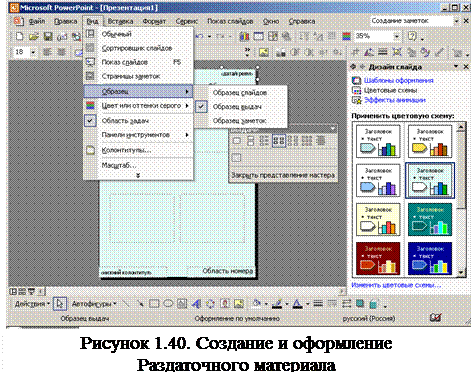Apply the dark red color scheme thumbnail
This screenshot has width=472, height=379.
[378, 258]
